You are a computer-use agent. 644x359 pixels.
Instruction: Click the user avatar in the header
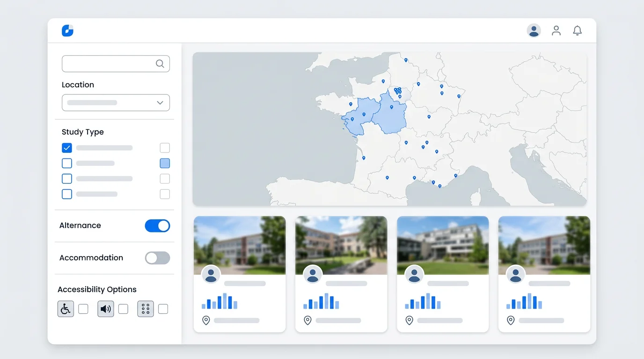coord(534,30)
